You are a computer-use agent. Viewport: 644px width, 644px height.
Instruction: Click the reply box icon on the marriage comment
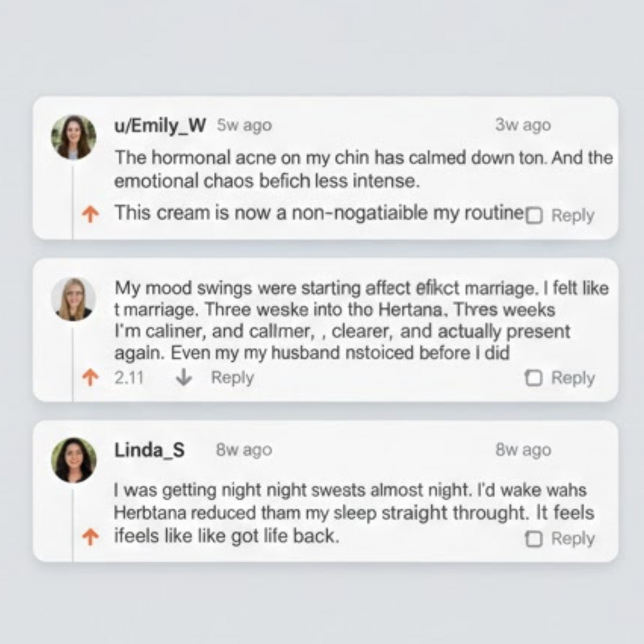tap(534, 378)
